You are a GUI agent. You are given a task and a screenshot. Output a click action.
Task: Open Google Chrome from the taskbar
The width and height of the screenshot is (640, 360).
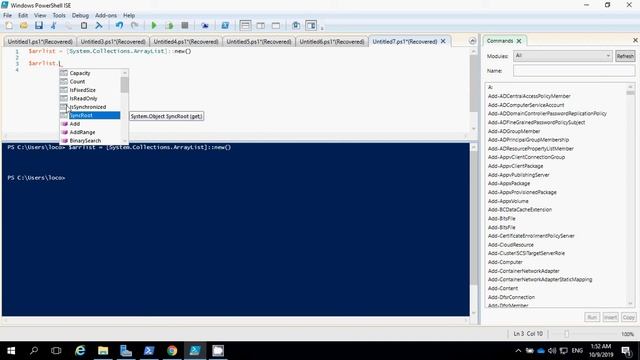pos(172,351)
